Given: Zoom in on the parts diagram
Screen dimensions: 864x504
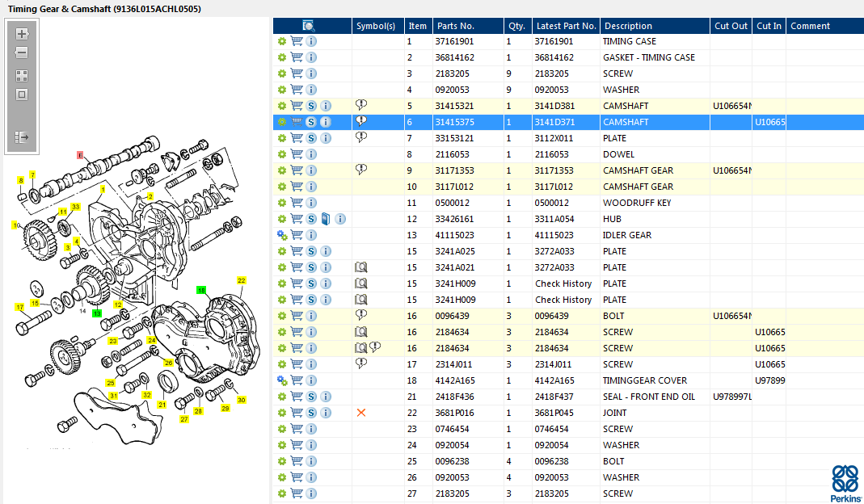Looking at the screenshot, I should (x=22, y=34).
